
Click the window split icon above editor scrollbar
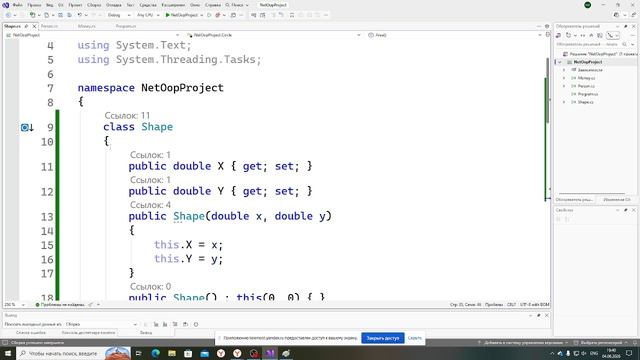pyautogui.click(x=548, y=35)
